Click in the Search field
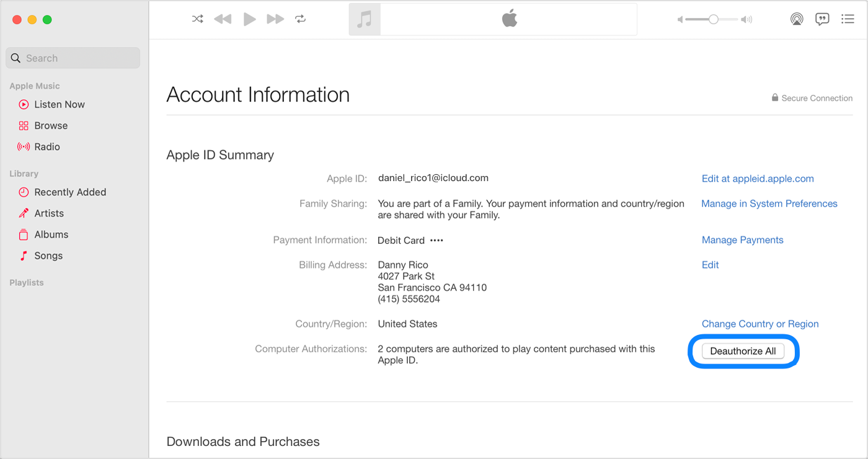Viewport: 868px width, 459px height. (73, 58)
